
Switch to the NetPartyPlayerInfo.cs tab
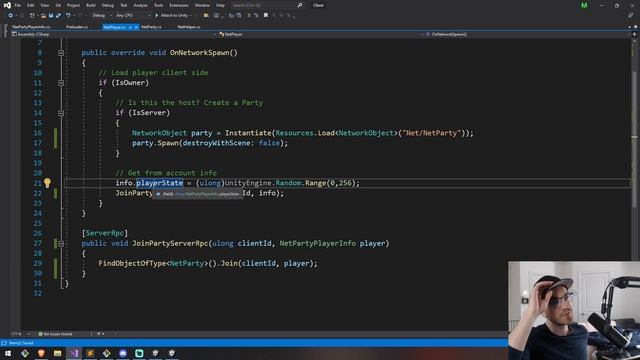coord(31,27)
